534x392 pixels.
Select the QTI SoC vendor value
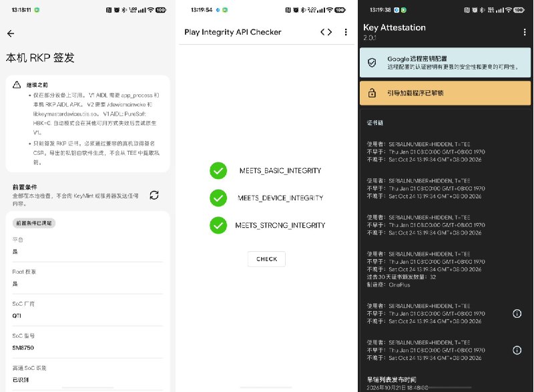point(17,316)
